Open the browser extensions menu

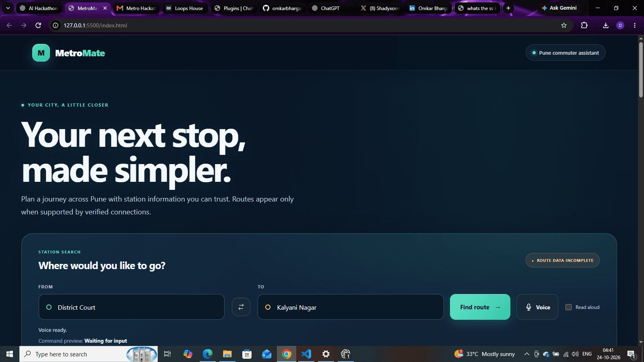pos(584,25)
